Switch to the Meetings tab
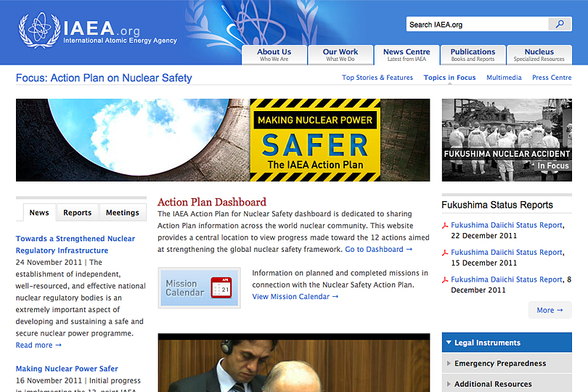 pyautogui.click(x=122, y=213)
